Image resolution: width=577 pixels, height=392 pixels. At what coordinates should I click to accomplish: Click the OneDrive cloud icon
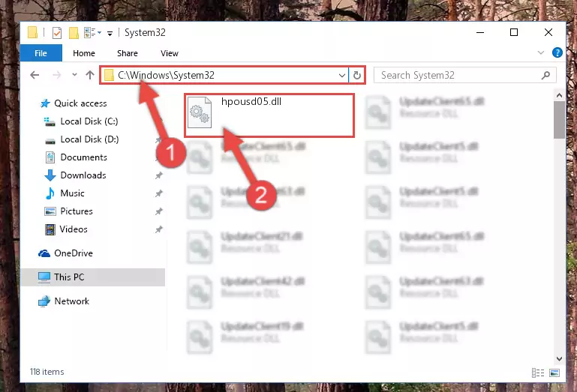click(44, 253)
